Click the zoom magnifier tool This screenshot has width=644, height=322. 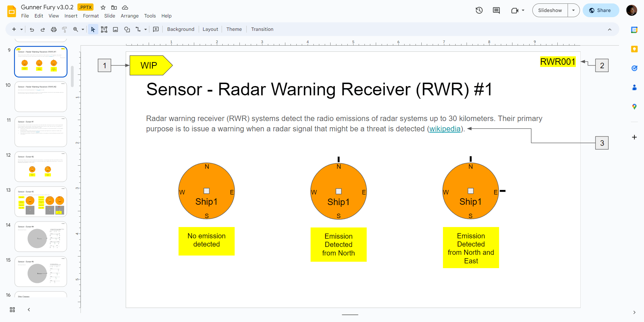click(x=76, y=29)
